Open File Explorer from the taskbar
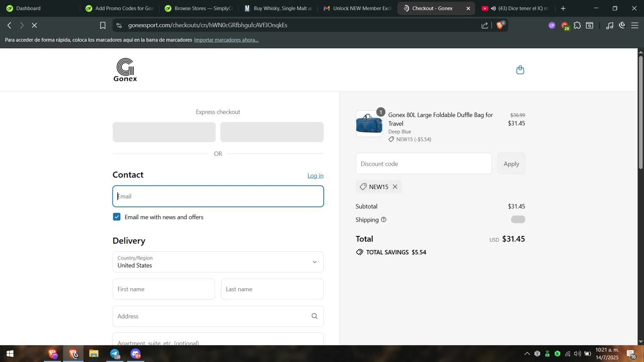Viewport: 644px width, 362px height. pyautogui.click(x=94, y=354)
